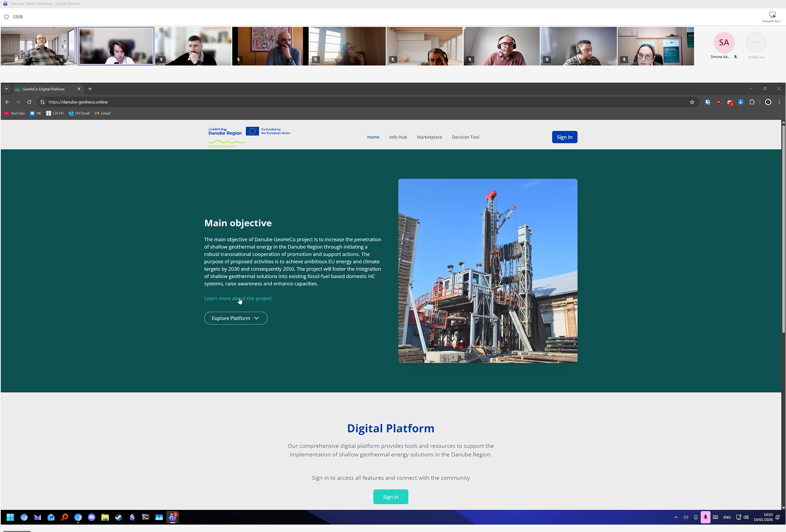786x532 pixels.
Task: Open the uBlock Origin extension
Action: 719,102
